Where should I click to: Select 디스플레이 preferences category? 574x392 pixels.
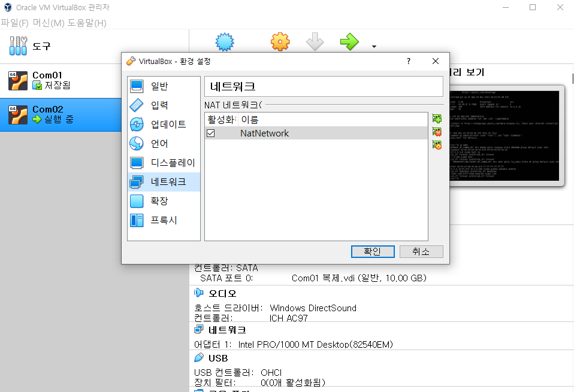(x=164, y=163)
